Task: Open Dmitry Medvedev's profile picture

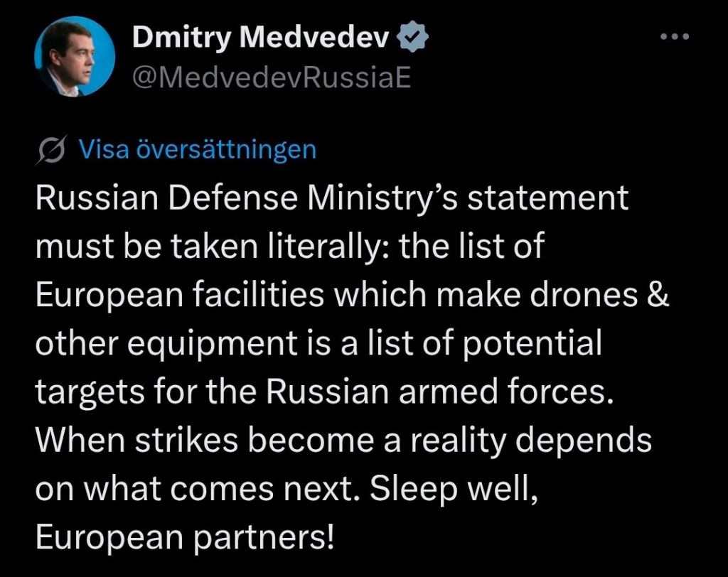Action: pyautogui.click(x=75, y=55)
